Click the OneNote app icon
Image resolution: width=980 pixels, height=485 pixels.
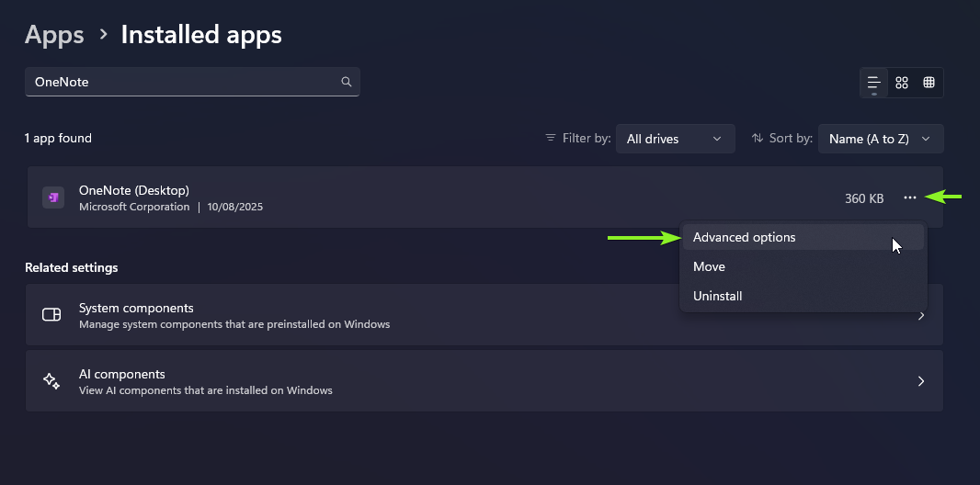tap(53, 197)
